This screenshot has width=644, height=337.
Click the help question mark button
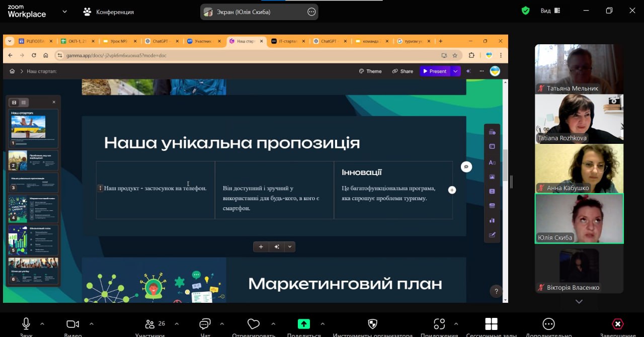pyautogui.click(x=496, y=291)
